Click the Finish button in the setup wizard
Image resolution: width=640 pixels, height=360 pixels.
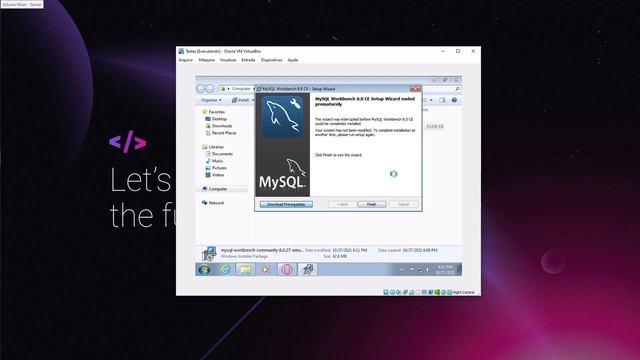click(x=371, y=204)
